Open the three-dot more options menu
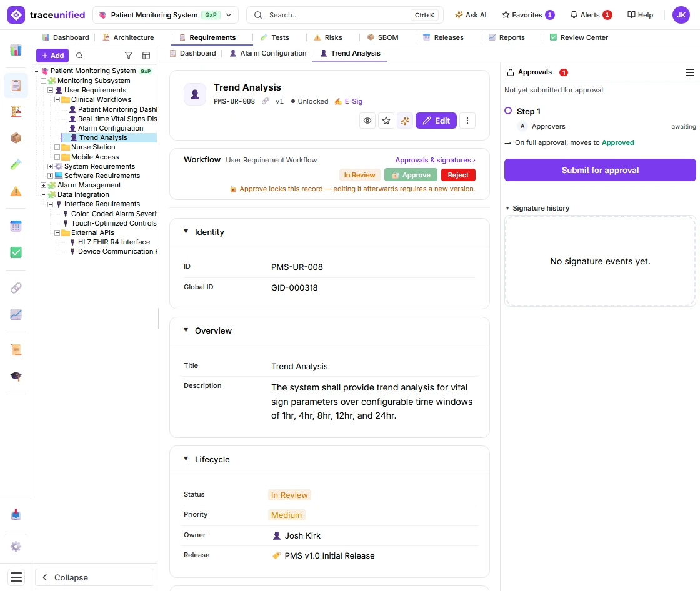700x591 pixels. [x=467, y=121]
